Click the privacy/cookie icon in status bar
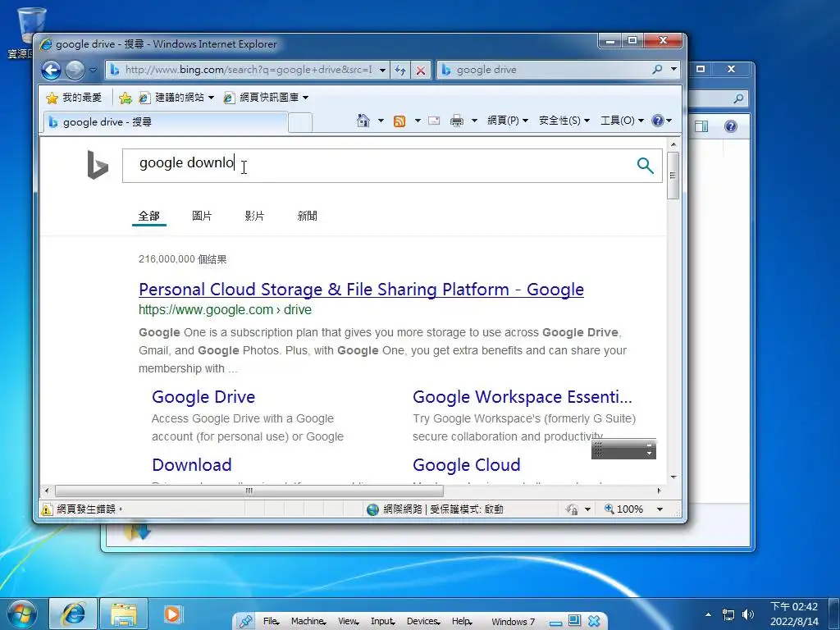This screenshot has width=840, height=630. [x=572, y=509]
